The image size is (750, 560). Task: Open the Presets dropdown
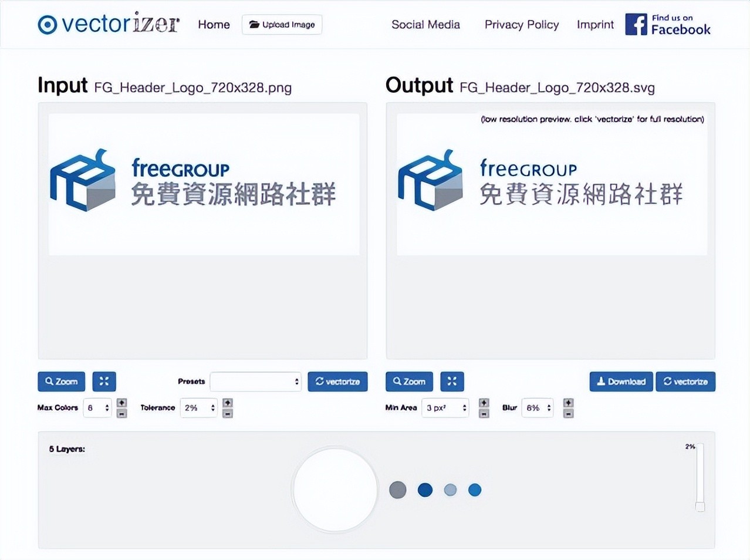[255, 382]
